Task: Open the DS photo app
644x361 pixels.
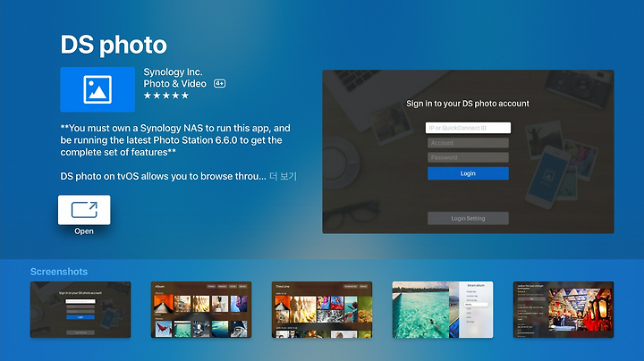Action: (84, 210)
